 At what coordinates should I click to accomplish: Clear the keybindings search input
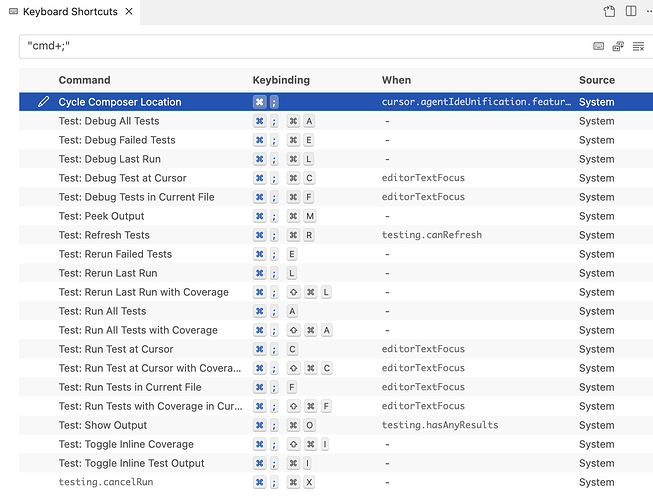tap(638, 46)
